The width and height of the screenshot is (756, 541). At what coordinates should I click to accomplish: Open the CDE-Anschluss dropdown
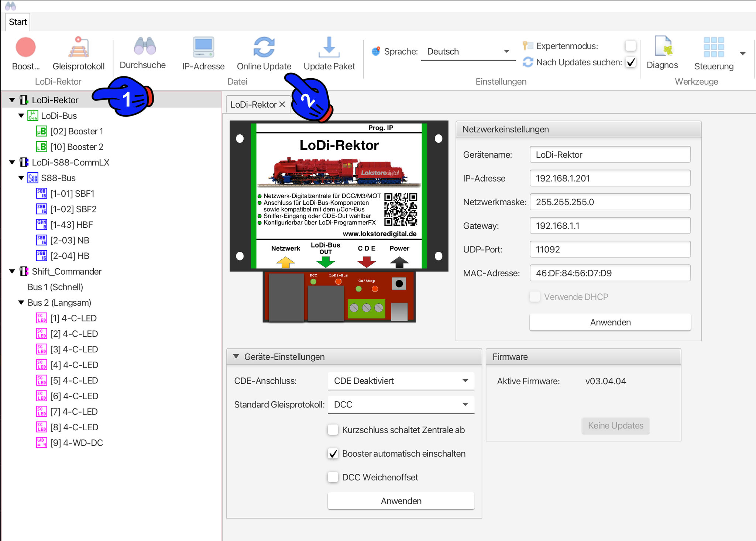pos(401,381)
